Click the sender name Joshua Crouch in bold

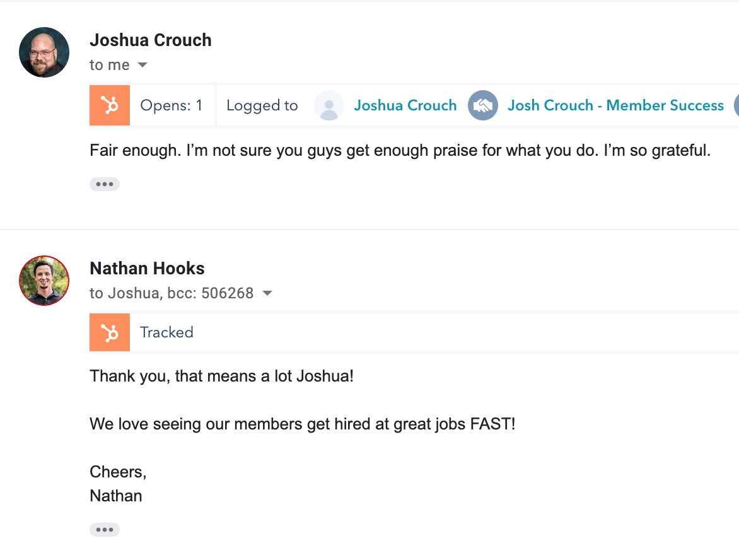[x=151, y=40]
